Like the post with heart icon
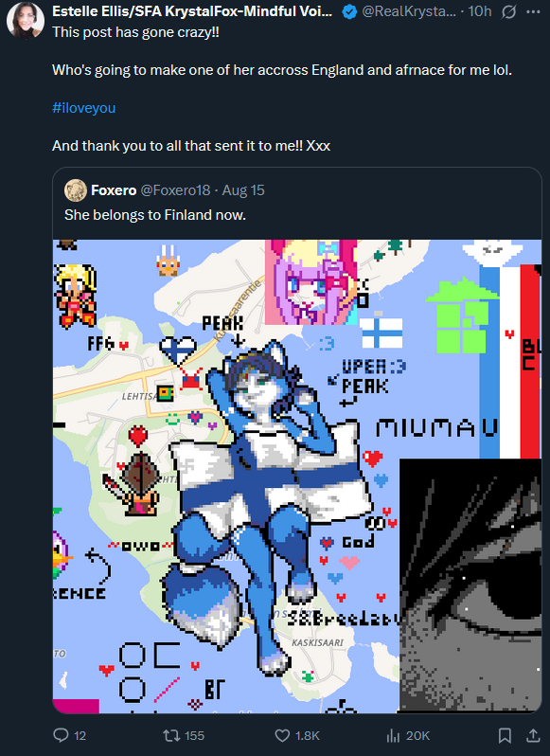The width and height of the screenshot is (550, 756). (x=282, y=735)
